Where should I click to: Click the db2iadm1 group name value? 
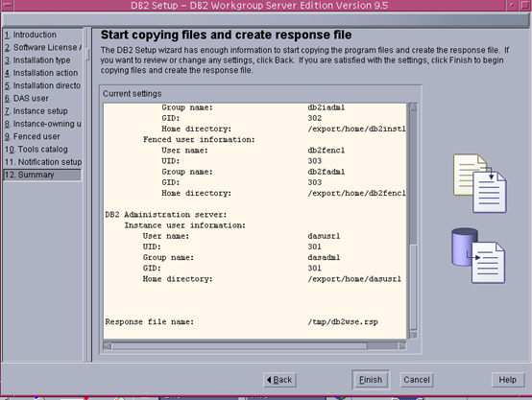coord(326,107)
